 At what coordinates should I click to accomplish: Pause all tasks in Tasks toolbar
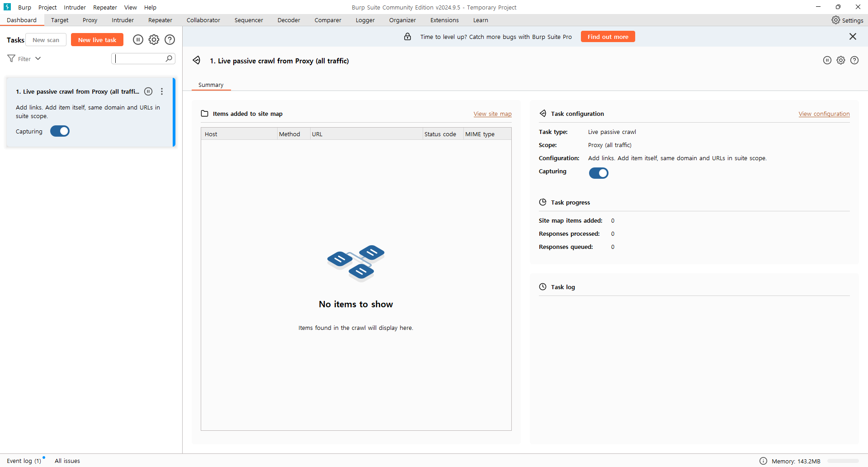[x=138, y=40]
